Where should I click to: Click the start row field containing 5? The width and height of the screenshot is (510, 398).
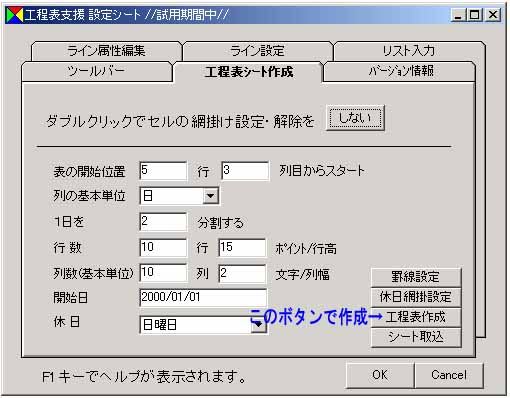click(x=163, y=171)
